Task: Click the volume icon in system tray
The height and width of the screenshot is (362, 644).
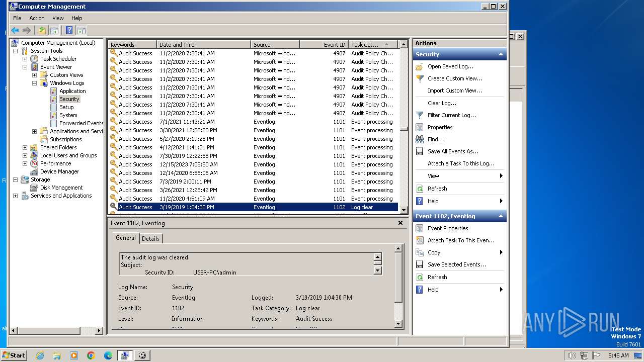Action: [572, 355]
